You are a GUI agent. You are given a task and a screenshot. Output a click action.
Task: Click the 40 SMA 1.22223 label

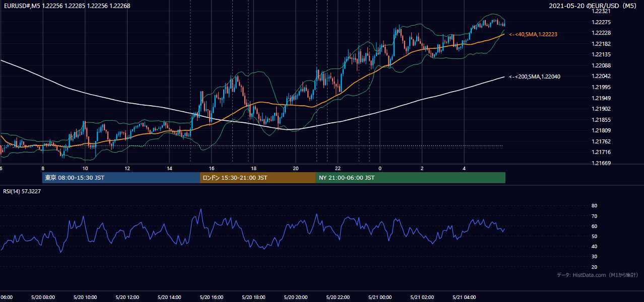pyautogui.click(x=533, y=34)
